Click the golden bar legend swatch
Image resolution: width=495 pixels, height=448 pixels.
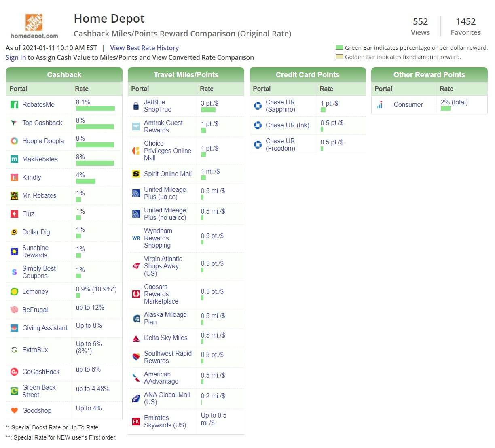click(339, 57)
